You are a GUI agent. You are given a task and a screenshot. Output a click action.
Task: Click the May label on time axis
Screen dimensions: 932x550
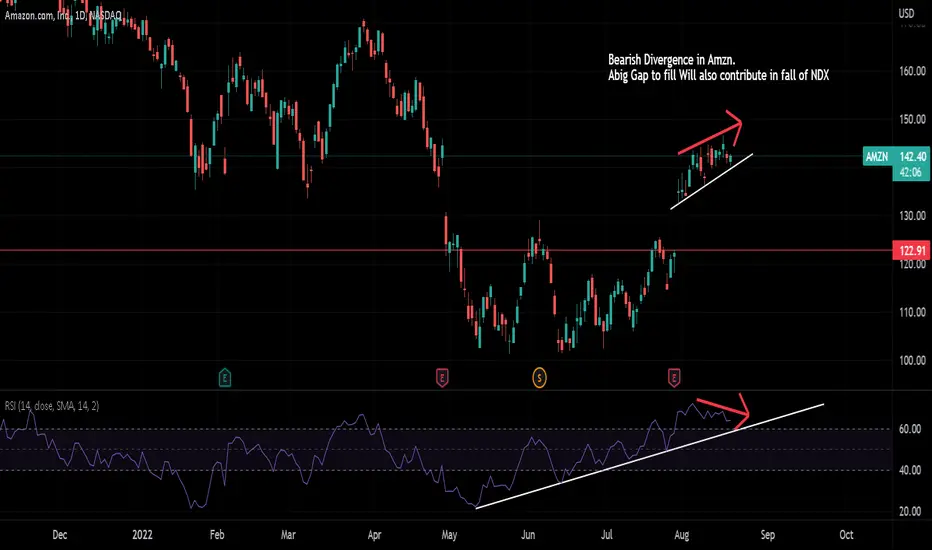tap(449, 535)
